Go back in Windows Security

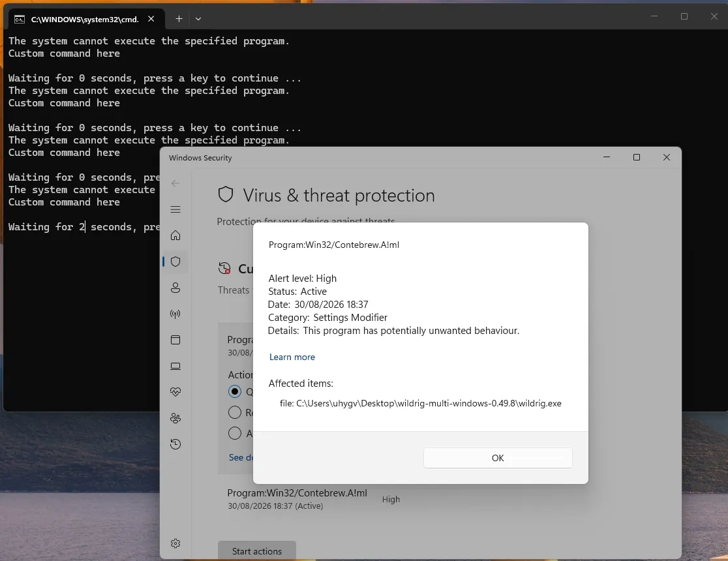175,183
